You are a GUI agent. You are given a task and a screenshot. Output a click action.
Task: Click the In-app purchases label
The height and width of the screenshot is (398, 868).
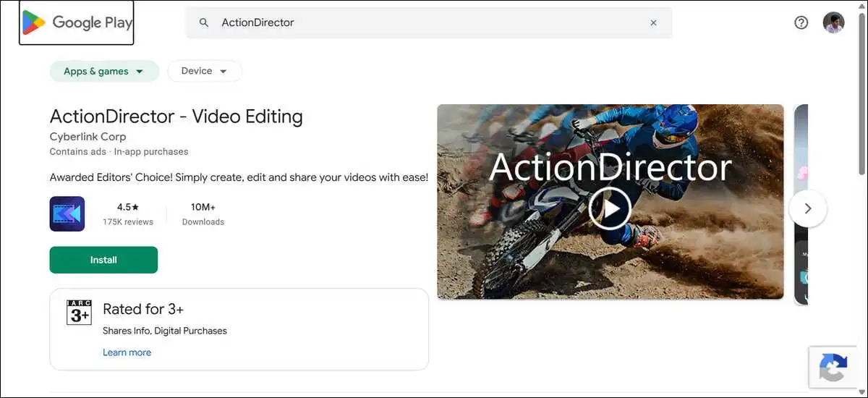151,152
